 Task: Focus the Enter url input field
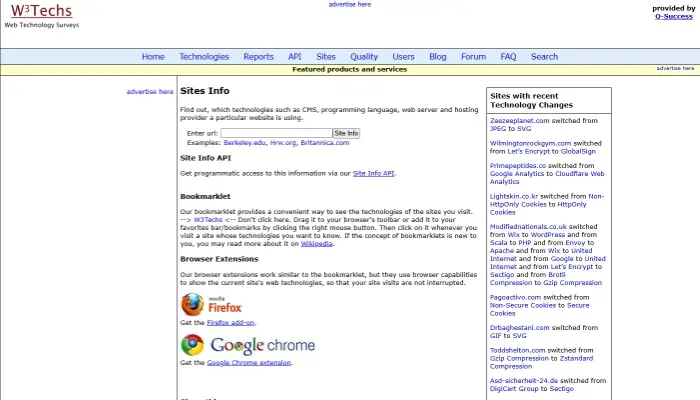(276, 133)
